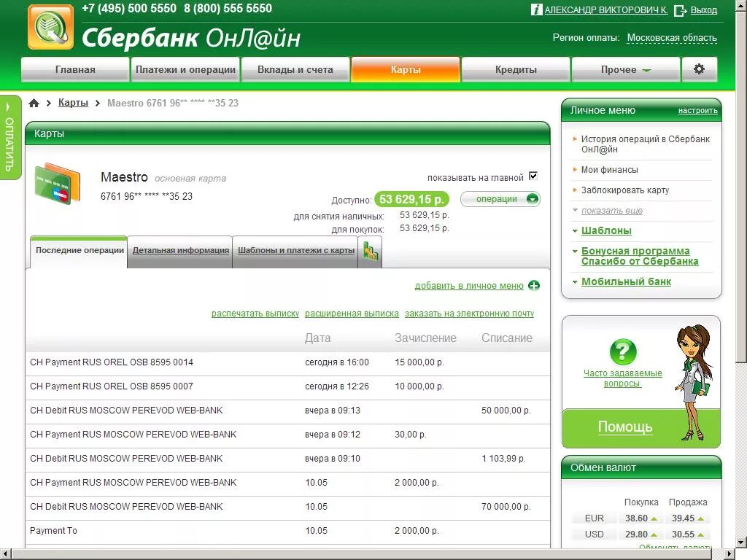This screenshot has width=747, height=560.
Task: Click horizontal scrollbar left arrow
Action: (x=5, y=555)
